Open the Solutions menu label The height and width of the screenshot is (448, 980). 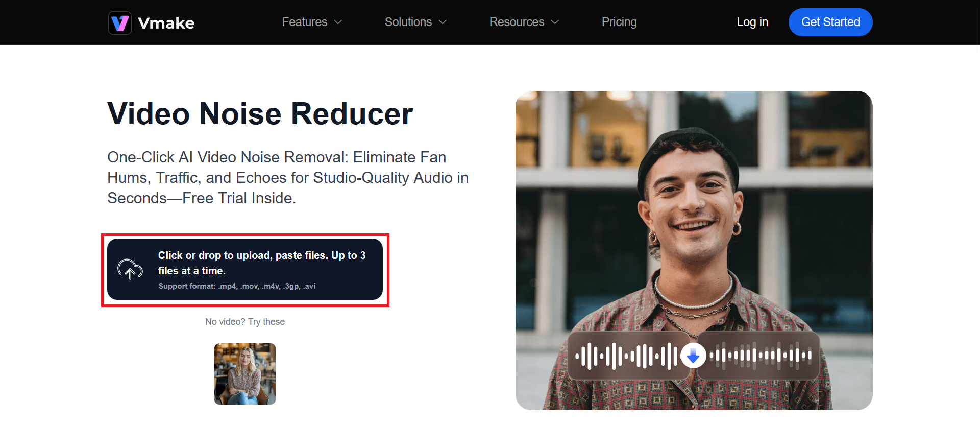408,22
